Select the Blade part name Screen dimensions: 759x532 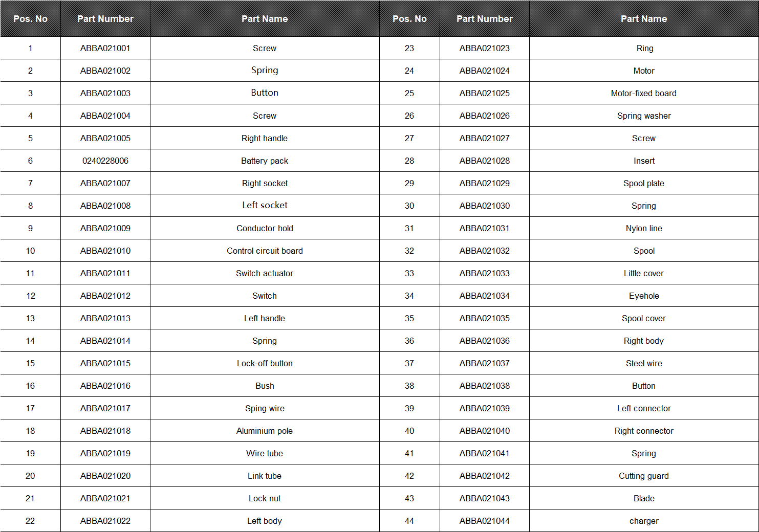tap(644, 498)
